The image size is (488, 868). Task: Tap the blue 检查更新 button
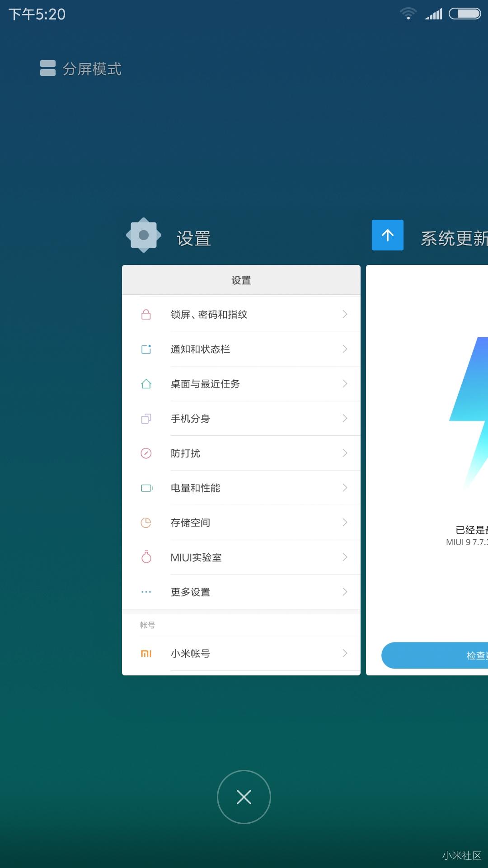click(435, 656)
